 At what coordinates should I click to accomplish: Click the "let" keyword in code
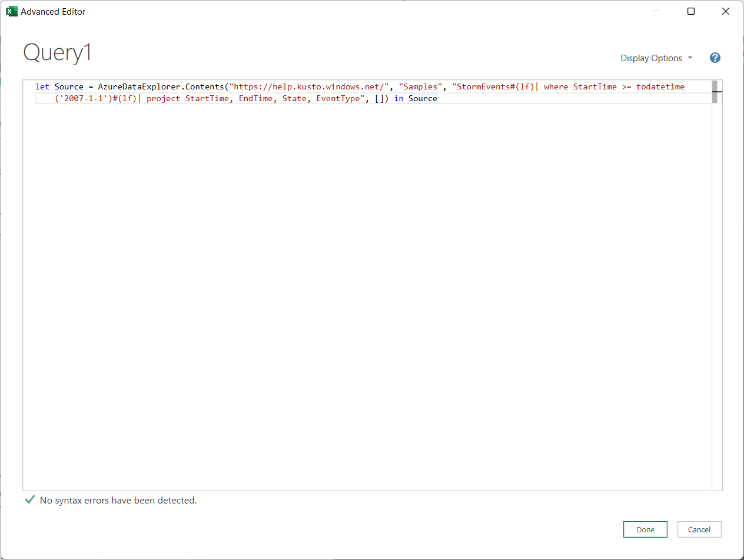[x=42, y=86]
